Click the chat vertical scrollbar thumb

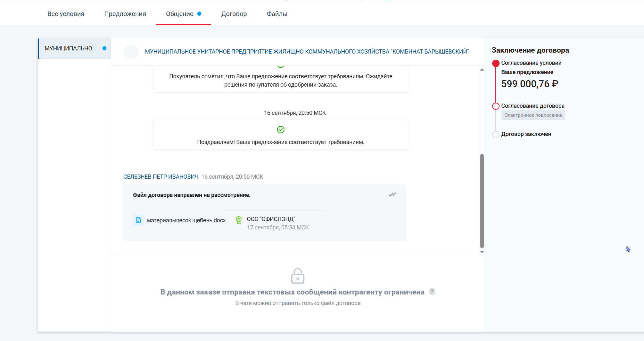(482, 201)
